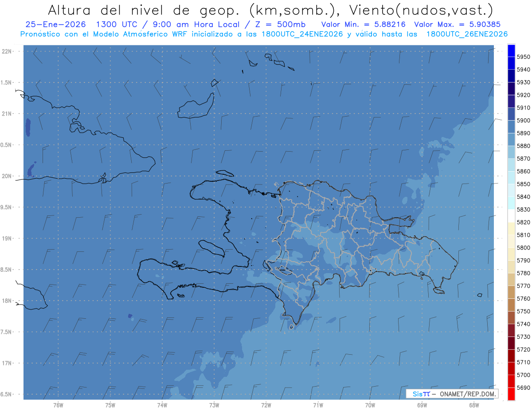Click the '74W' longitude axis label

(162, 405)
